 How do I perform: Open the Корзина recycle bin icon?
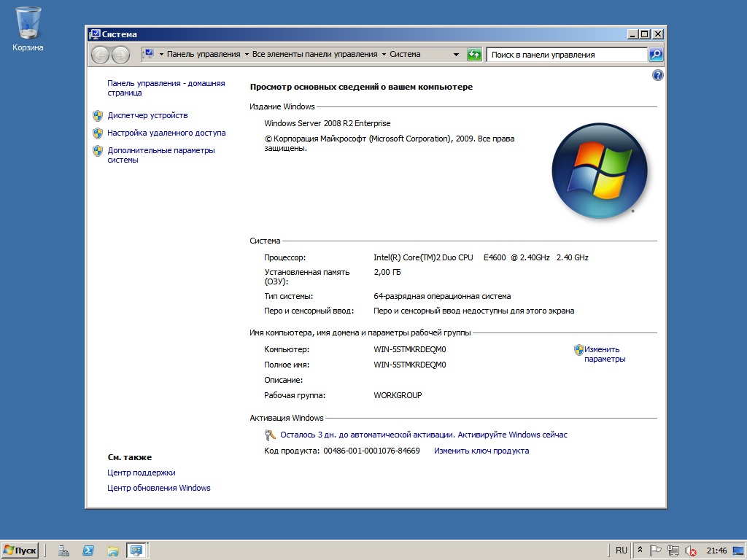(x=28, y=29)
